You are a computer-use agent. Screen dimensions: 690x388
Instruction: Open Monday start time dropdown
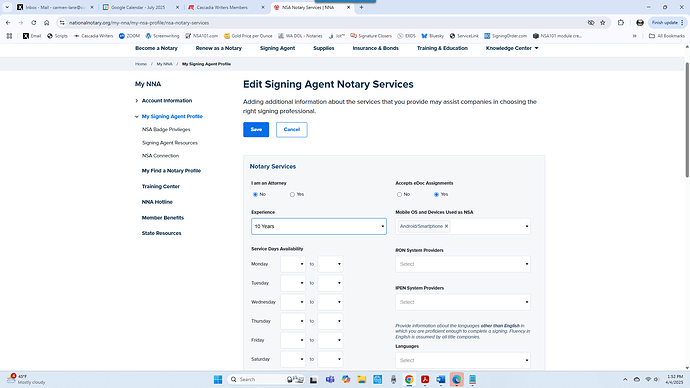coord(293,264)
